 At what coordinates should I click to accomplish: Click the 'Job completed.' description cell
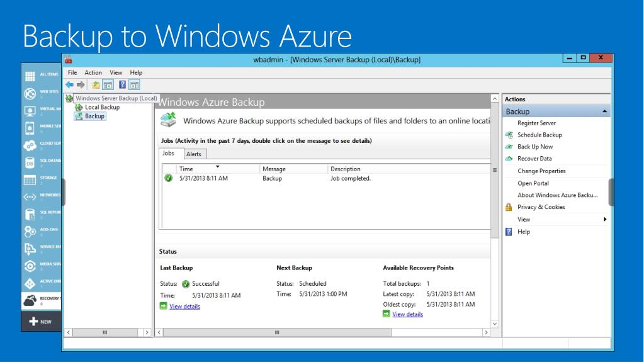click(351, 178)
